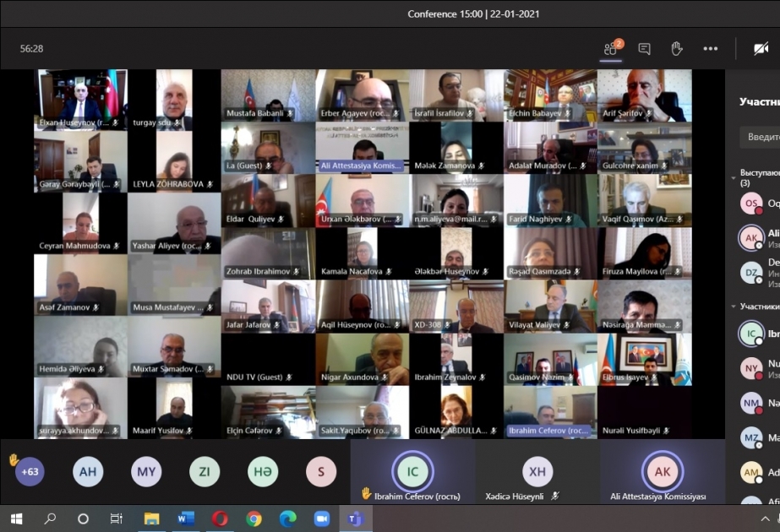The width and height of the screenshot is (780, 532).
Task: Collapse the Выступающие section arrow
Action: (x=734, y=177)
